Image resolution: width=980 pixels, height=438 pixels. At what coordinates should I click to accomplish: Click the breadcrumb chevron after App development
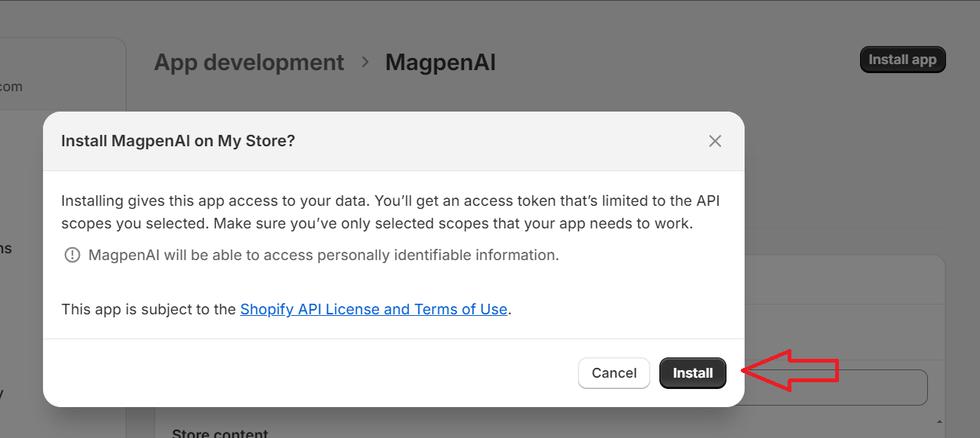(x=366, y=62)
